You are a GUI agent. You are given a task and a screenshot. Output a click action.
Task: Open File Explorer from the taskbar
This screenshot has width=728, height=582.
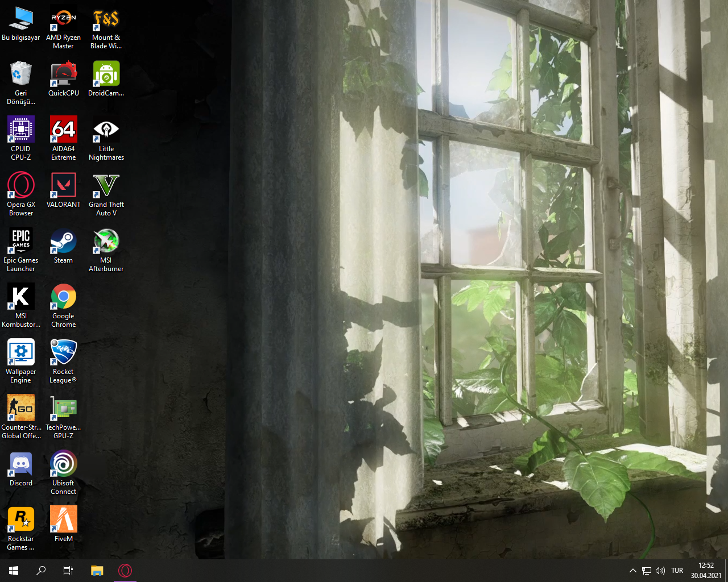coord(97,571)
